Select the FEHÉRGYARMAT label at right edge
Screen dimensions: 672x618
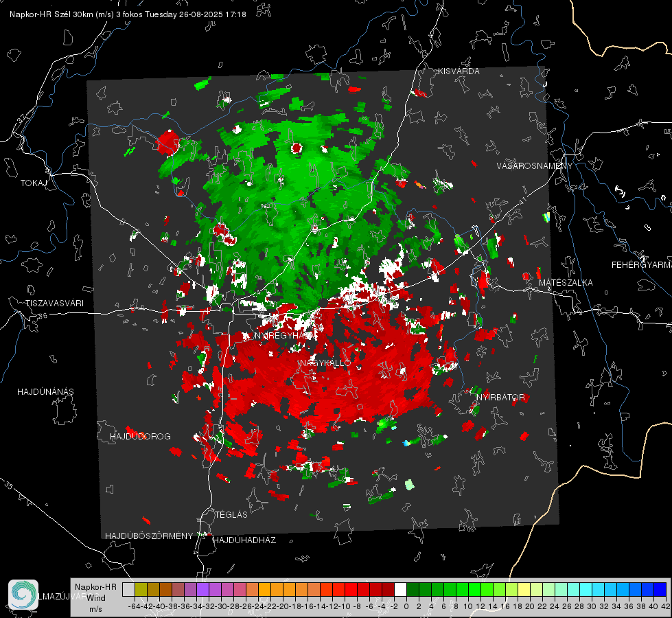click(x=642, y=265)
